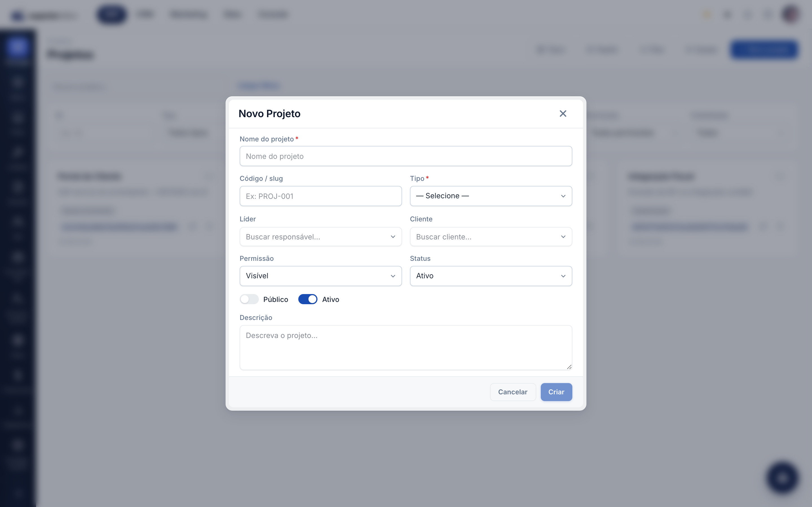Click the Nome do projeto field
Viewport: 812px width, 507px height.
point(406,156)
